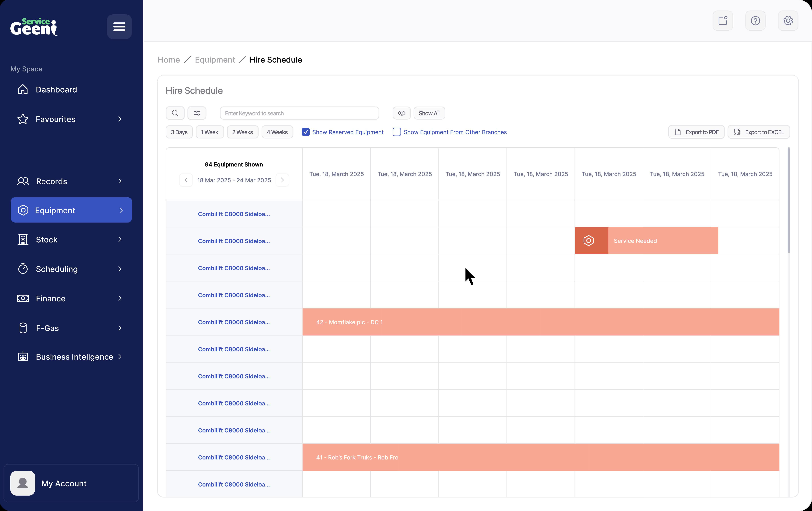The image size is (812, 511).
Task: Open booking 42 - Momflake plc - DC 1
Action: (541, 322)
